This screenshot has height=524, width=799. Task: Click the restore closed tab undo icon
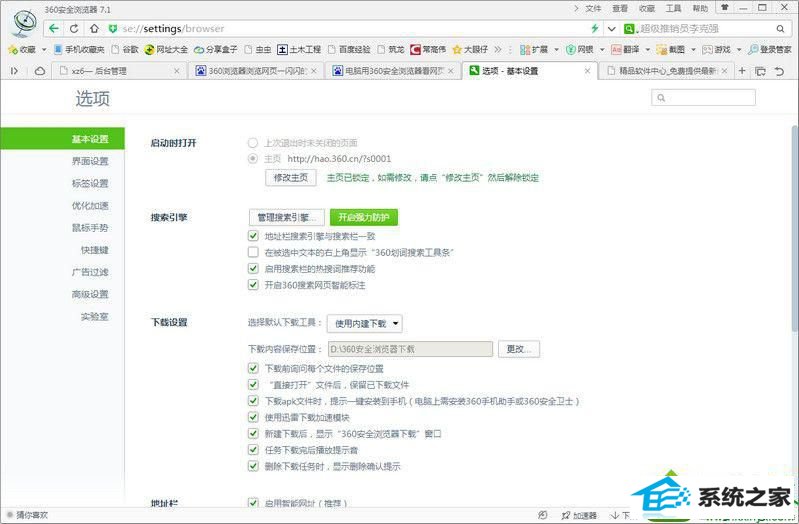tap(780, 71)
